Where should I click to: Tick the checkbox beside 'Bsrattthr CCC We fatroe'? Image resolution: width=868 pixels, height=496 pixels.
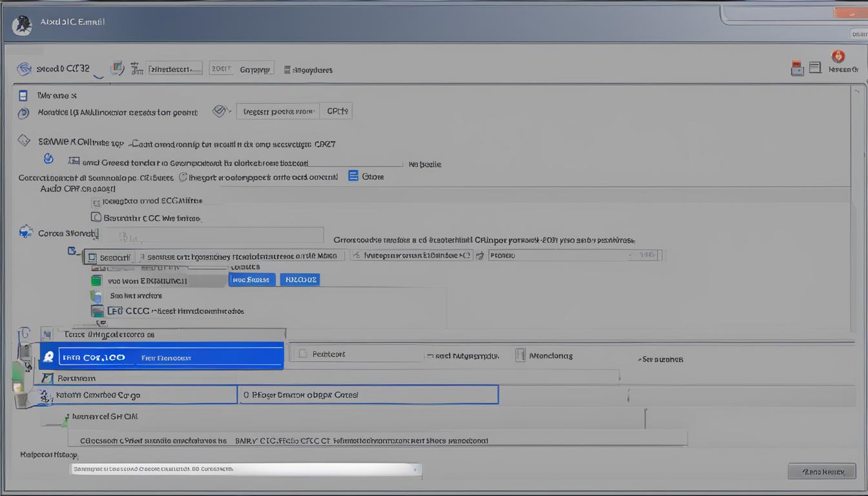tap(96, 218)
